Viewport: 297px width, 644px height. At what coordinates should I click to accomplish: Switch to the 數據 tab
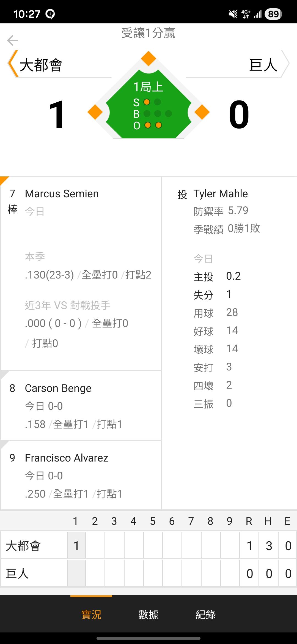click(x=148, y=615)
